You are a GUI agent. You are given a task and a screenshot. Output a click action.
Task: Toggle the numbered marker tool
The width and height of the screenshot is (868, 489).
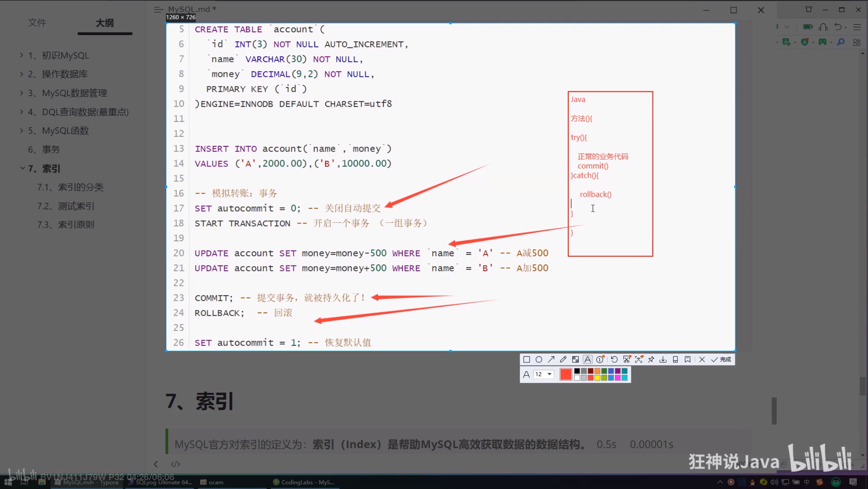[600, 360]
